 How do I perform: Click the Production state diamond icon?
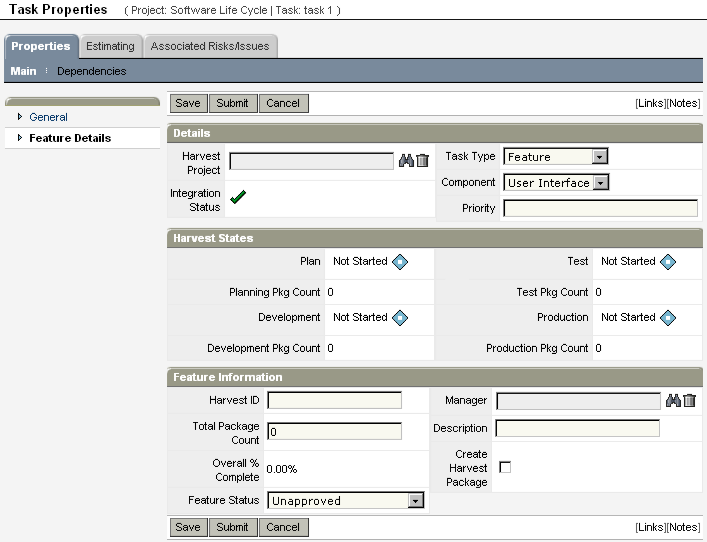click(x=668, y=318)
